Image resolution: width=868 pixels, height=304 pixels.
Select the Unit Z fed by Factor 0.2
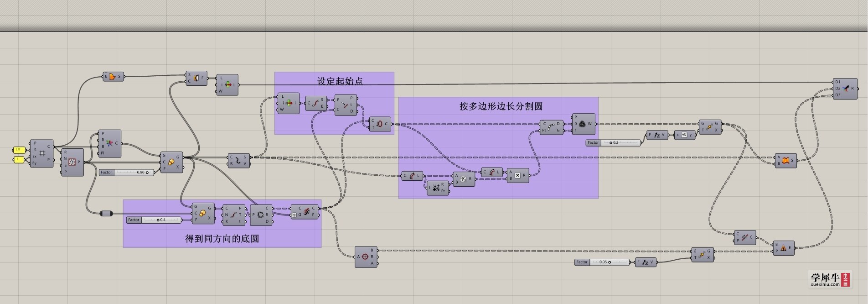coord(657,135)
